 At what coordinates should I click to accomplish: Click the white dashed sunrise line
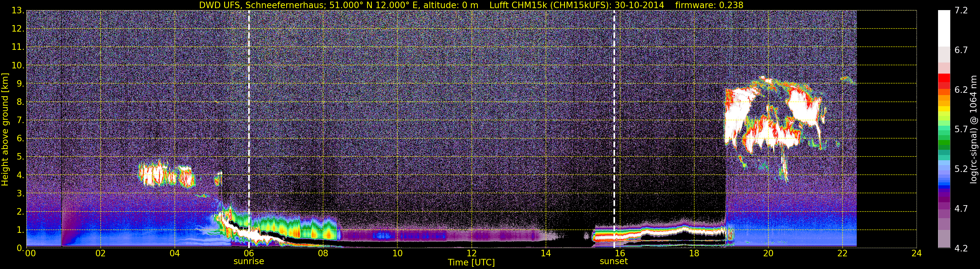pyautogui.click(x=249, y=129)
